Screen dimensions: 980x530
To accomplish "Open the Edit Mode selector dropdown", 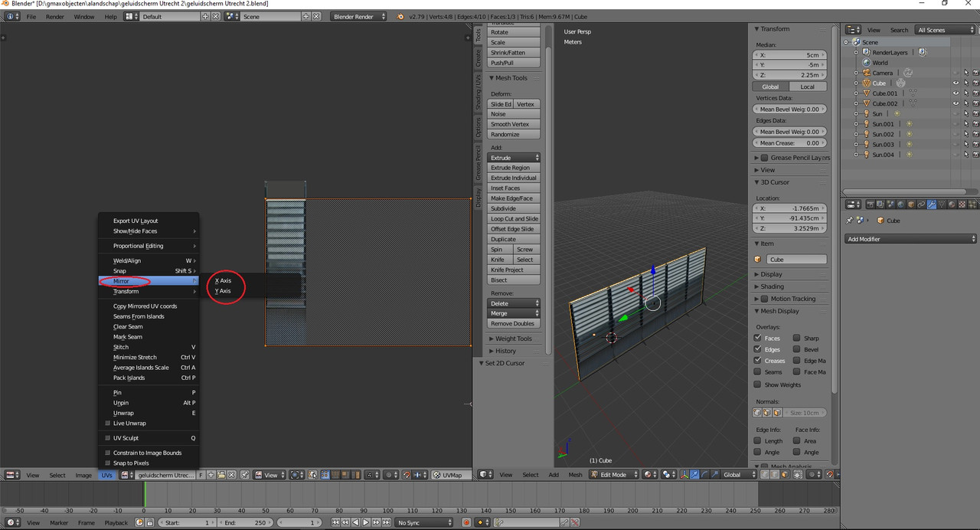I will pos(612,475).
